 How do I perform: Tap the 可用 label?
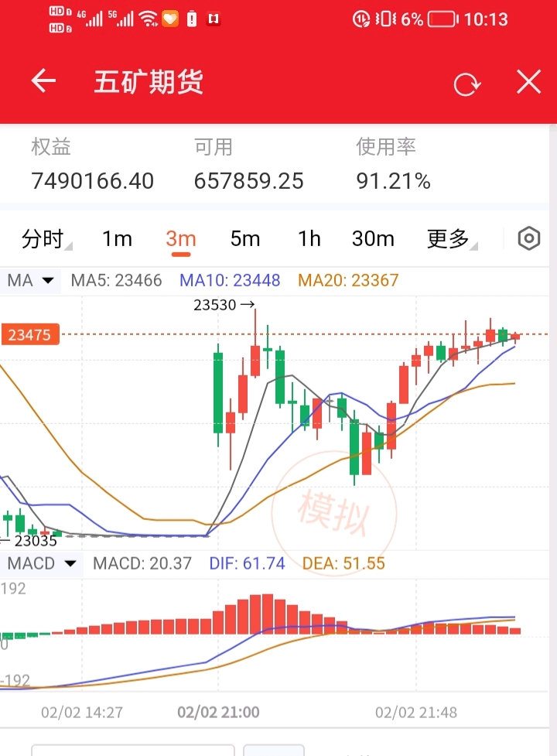click(x=214, y=146)
